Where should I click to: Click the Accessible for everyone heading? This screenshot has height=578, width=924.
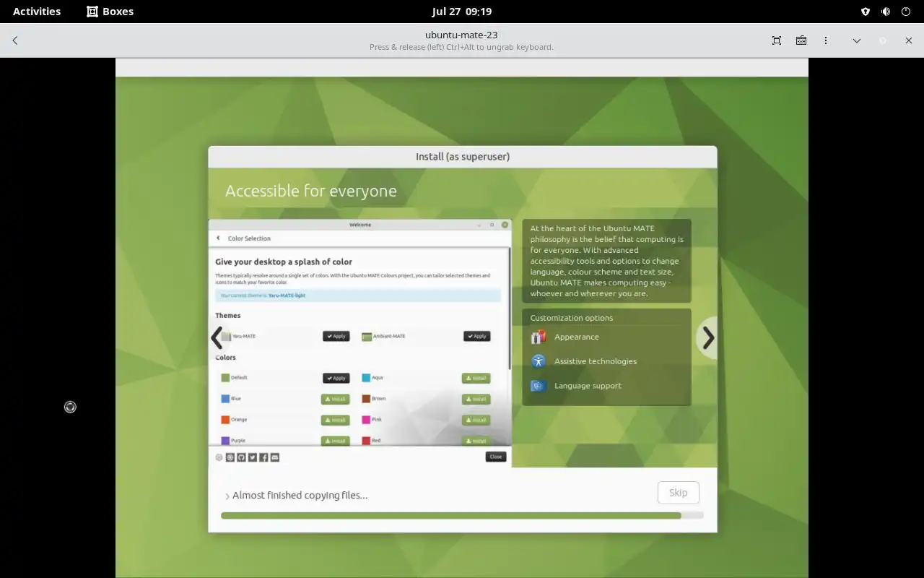pyautogui.click(x=310, y=191)
